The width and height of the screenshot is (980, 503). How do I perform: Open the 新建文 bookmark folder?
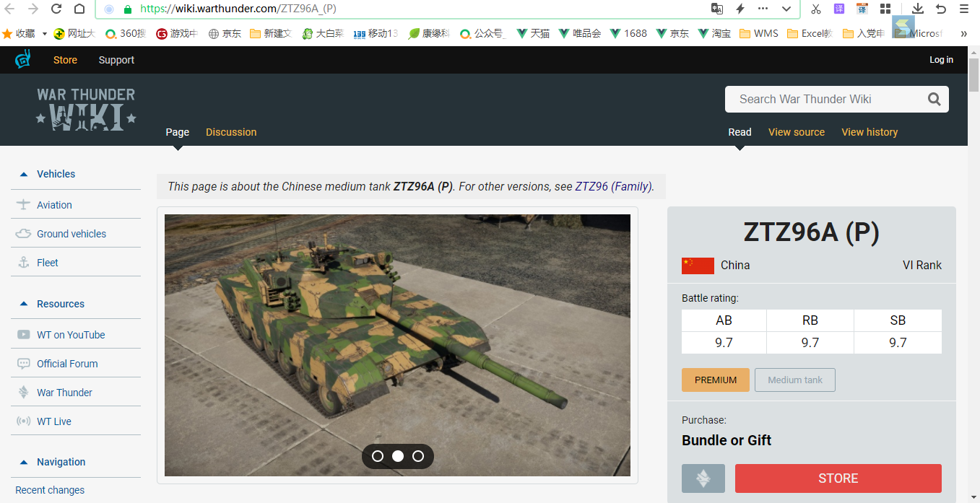point(271,33)
